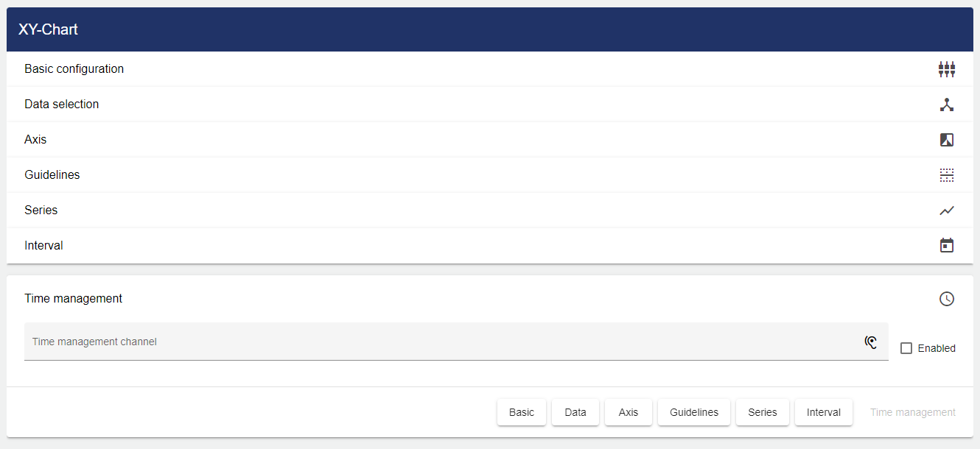
Task: Expand the Basic configuration section
Action: pos(74,69)
